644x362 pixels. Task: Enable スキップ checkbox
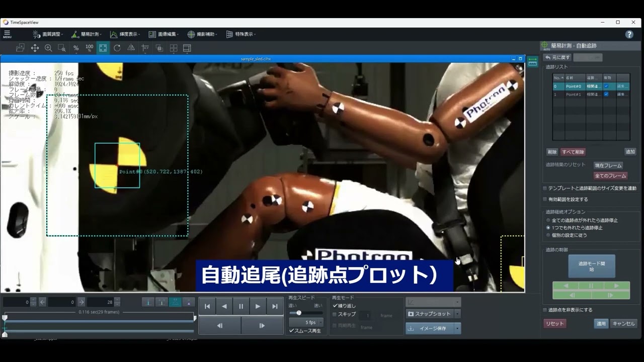pyautogui.click(x=335, y=314)
